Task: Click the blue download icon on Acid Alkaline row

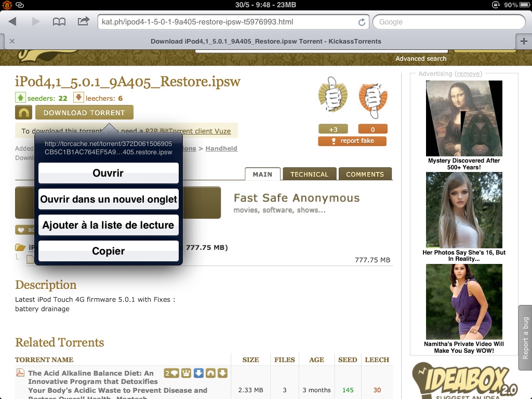Action: 199,373
